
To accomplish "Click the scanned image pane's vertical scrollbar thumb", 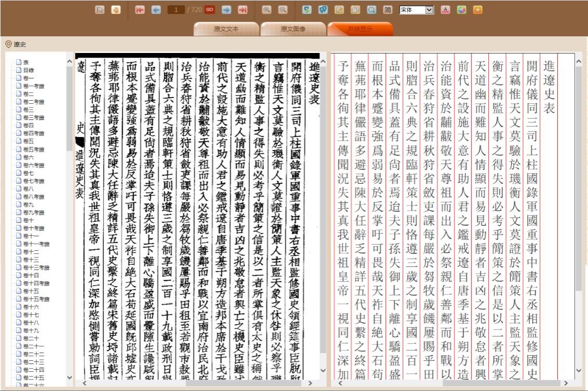I will (x=323, y=209).
